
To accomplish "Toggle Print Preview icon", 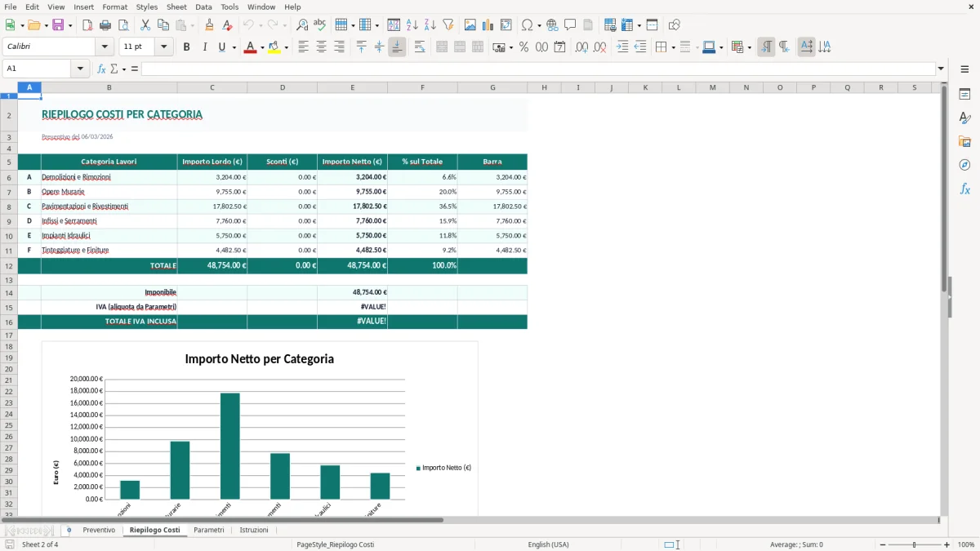I will click(123, 25).
